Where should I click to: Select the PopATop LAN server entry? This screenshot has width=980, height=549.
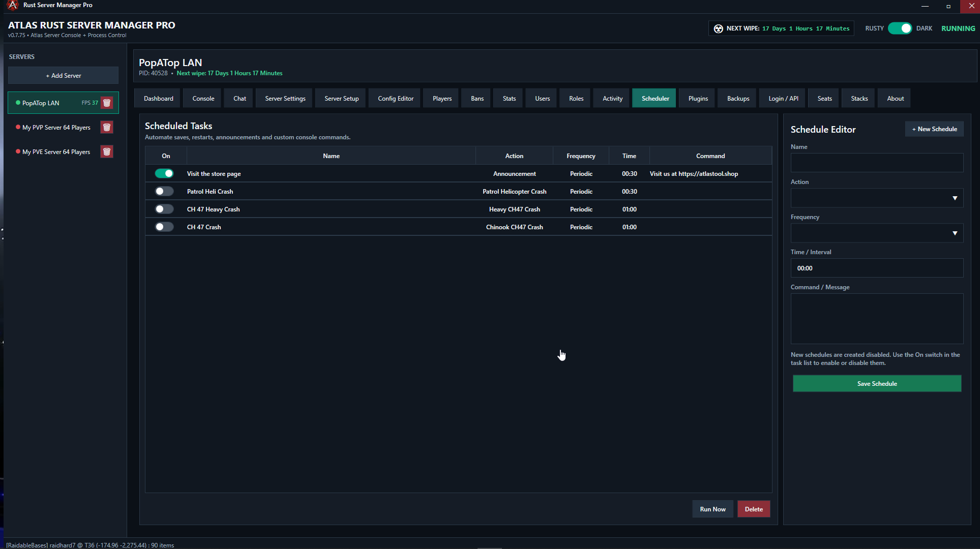pos(63,103)
